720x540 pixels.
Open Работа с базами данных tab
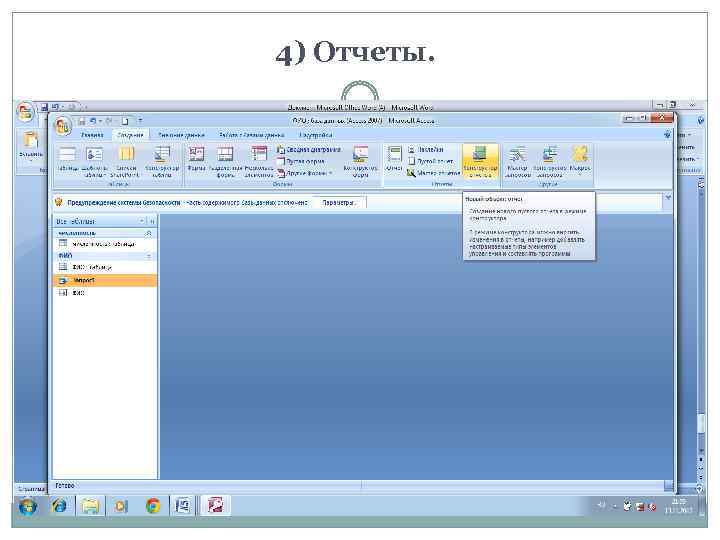coord(251,135)
